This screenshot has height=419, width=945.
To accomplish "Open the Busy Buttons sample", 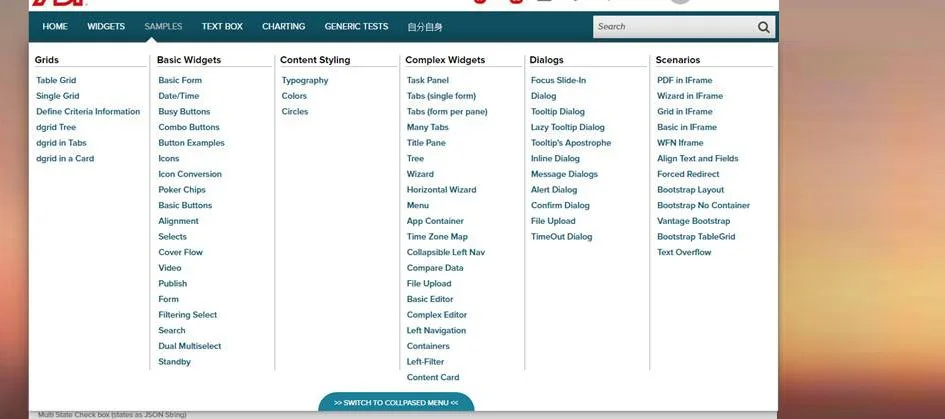I will [184, 112].
